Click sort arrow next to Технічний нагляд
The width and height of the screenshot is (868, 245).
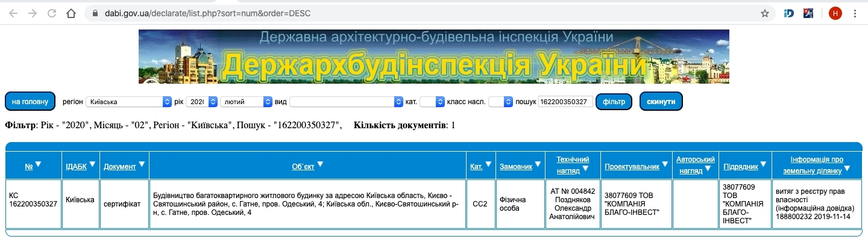(585, 169)
